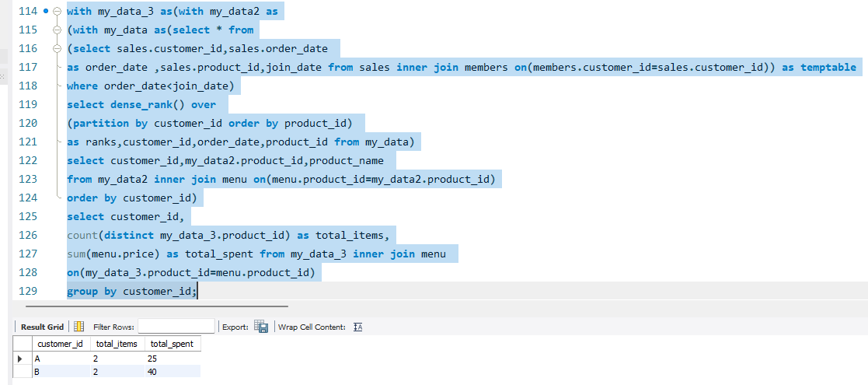
Task: Select the total_spent cell showing 40
Action: 173,372
